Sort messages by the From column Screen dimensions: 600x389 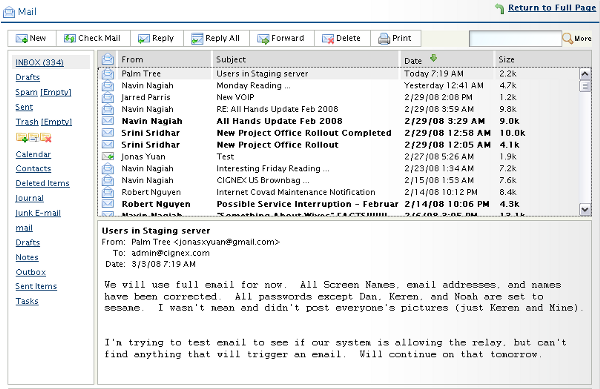coord(165,59)
